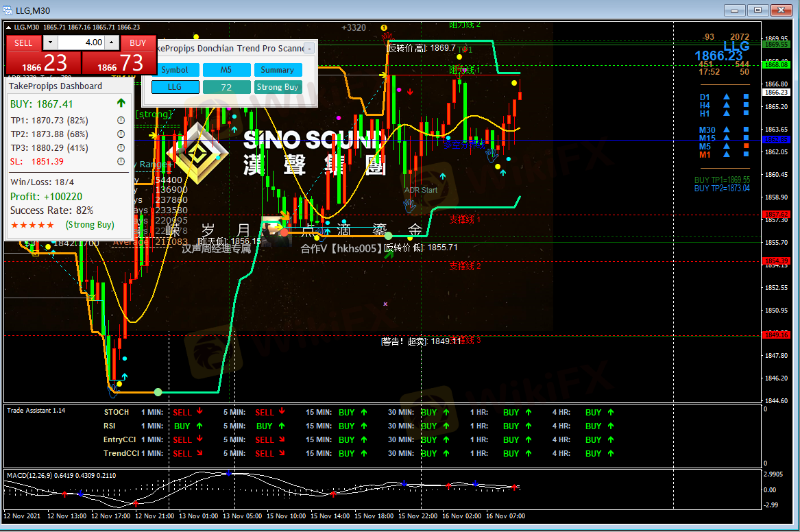The image size is (800, 532).
Task: Click the D1 blue up-triangle trend icon
Action: pyautogui.click(x=727, y=97)
